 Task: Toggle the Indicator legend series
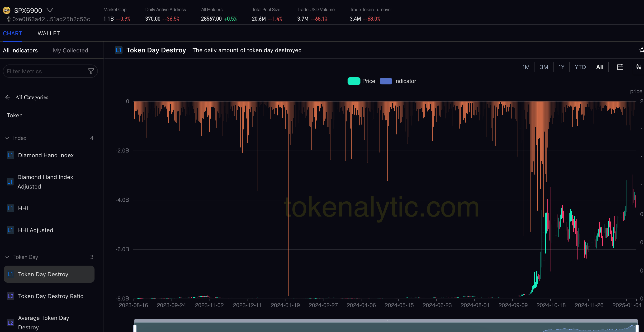(398, 81)
